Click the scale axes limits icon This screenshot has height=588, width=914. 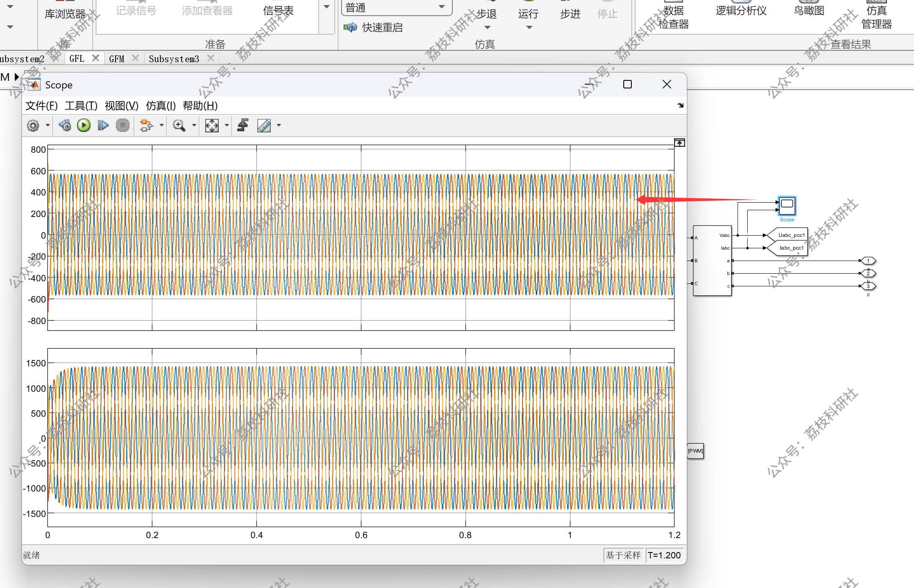[212, 125]
